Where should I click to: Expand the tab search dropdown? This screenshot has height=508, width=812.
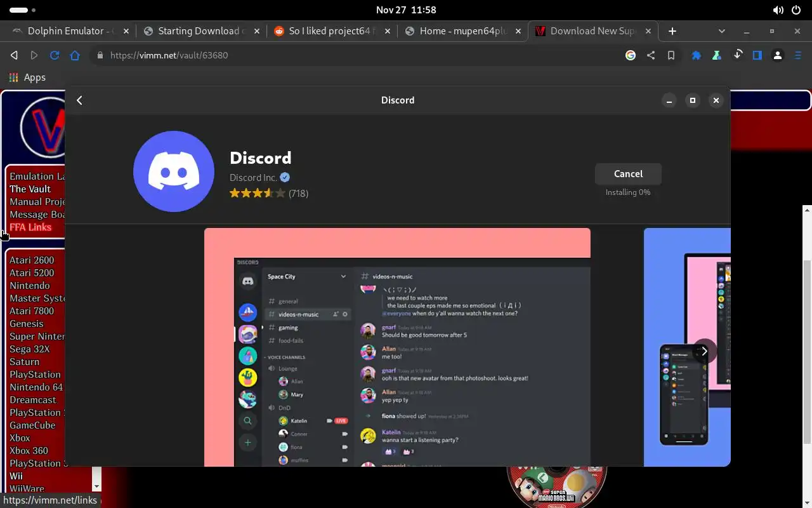(x=721, y=31)
